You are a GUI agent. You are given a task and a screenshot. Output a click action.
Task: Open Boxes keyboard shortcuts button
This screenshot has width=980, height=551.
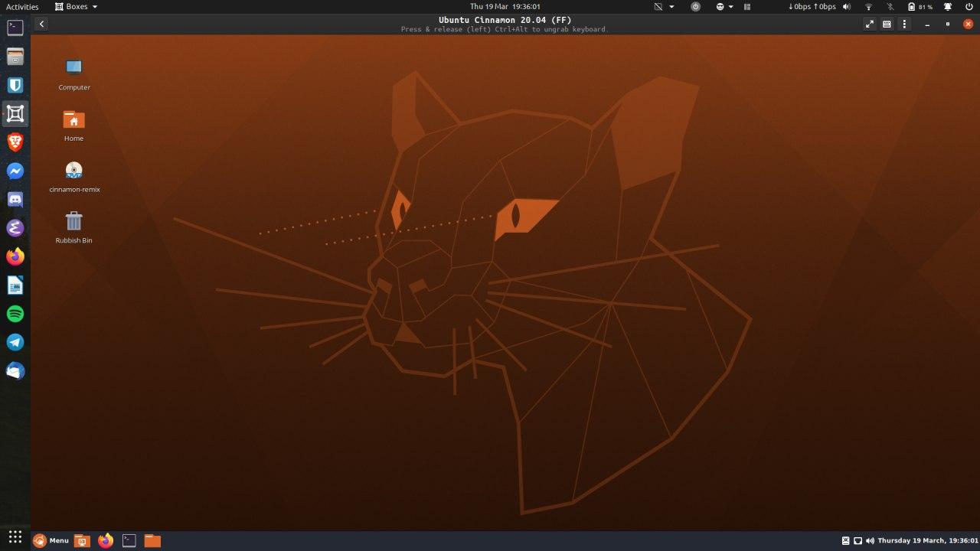click(887, 24)
